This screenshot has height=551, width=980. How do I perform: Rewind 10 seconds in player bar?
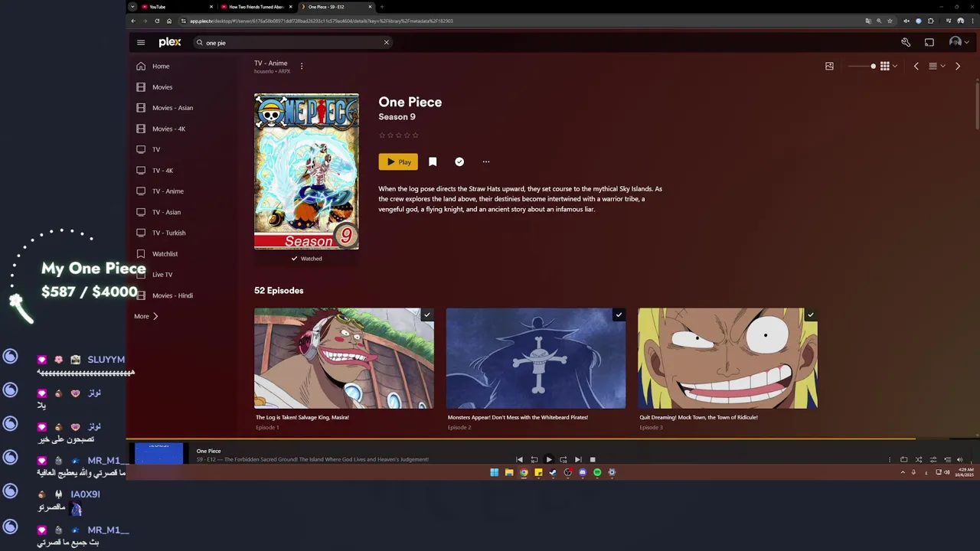click(534, 460)
